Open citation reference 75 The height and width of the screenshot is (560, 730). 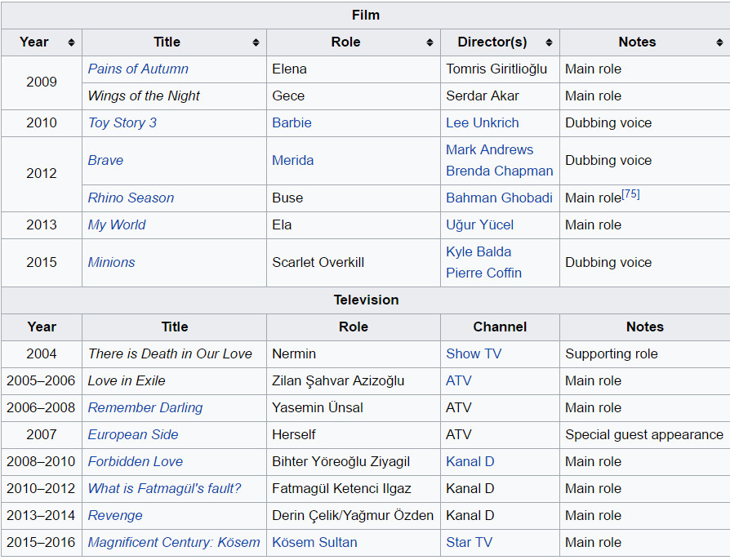click(630, 194)
